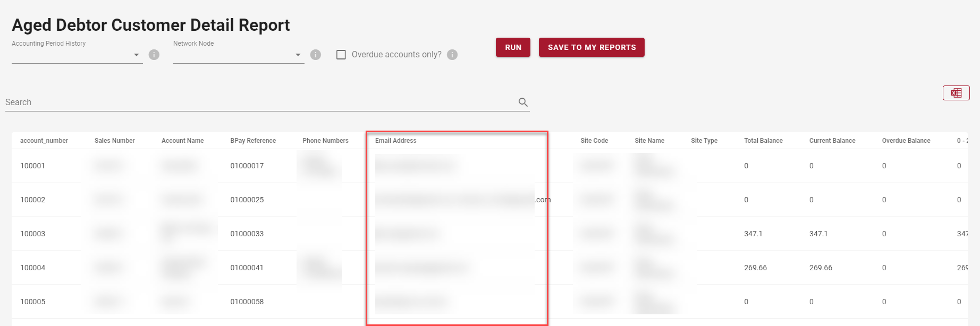
Task: Click the RUN button
Action: click(513, 47)
